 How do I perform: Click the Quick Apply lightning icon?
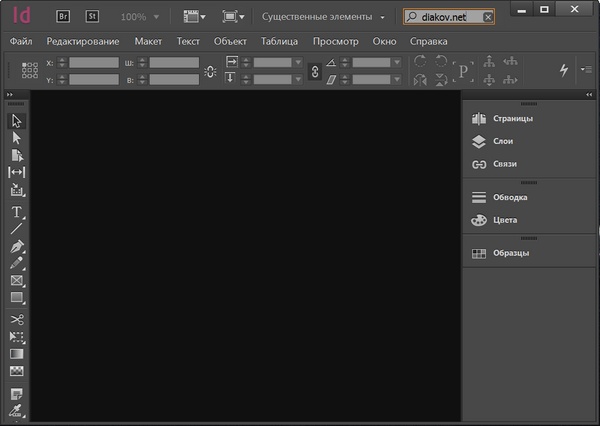564,70
